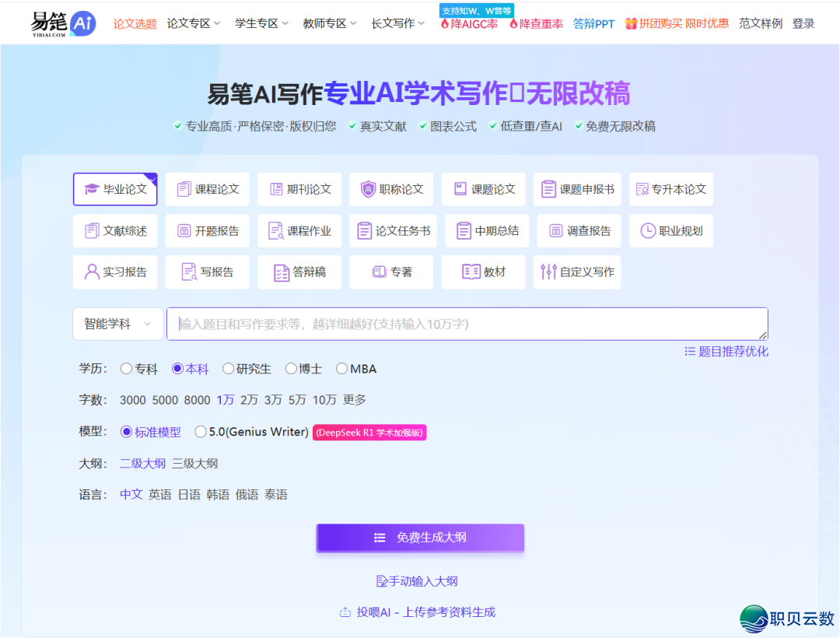This screenshot has height=638, width=840.
Task: Click the 职业规划 clock icon
Action: point(648,231)
